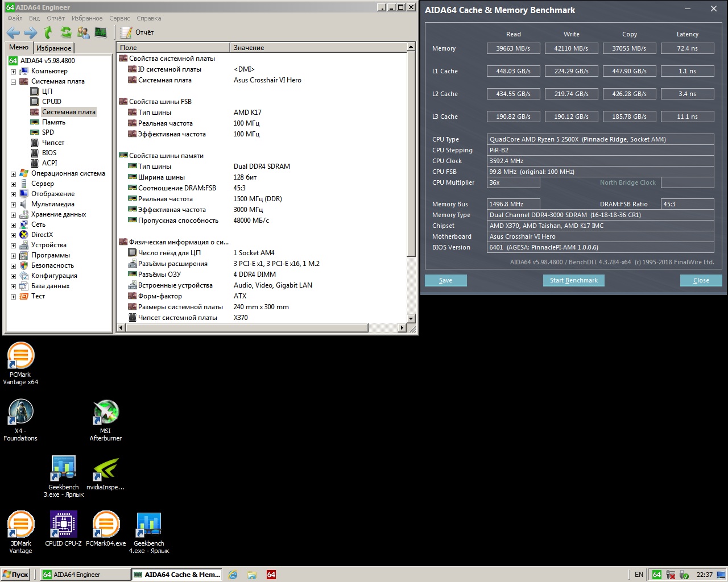728x582 pixels.
Task: Click the Save button in benchmark window
Action: coord(446,280)
